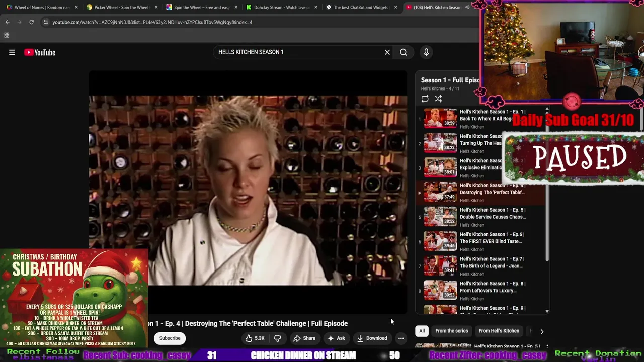
Task: Close the Wheel of Names tab
Action: click(x=76, y=8)
